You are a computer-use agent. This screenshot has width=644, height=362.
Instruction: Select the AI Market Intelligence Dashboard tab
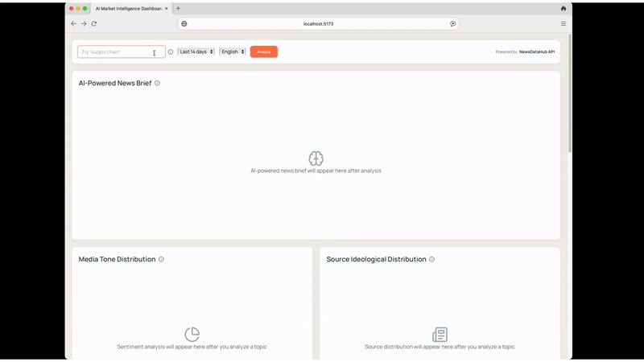point(130,8)
